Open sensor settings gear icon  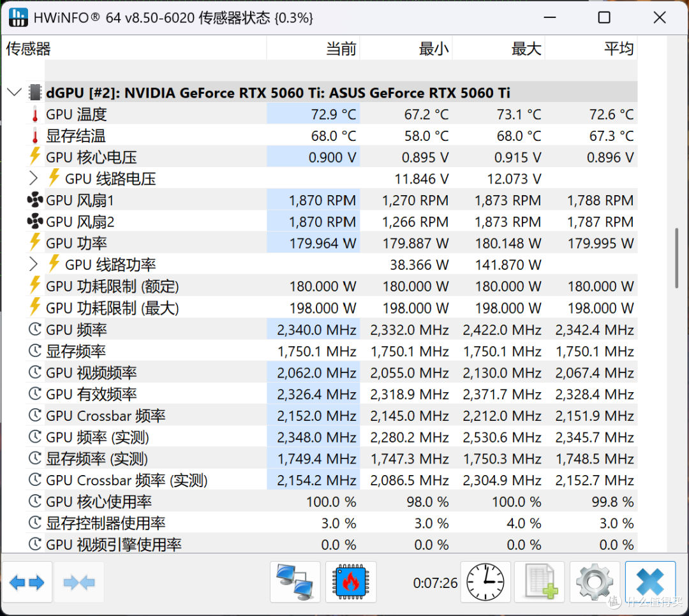pos(595,583)
